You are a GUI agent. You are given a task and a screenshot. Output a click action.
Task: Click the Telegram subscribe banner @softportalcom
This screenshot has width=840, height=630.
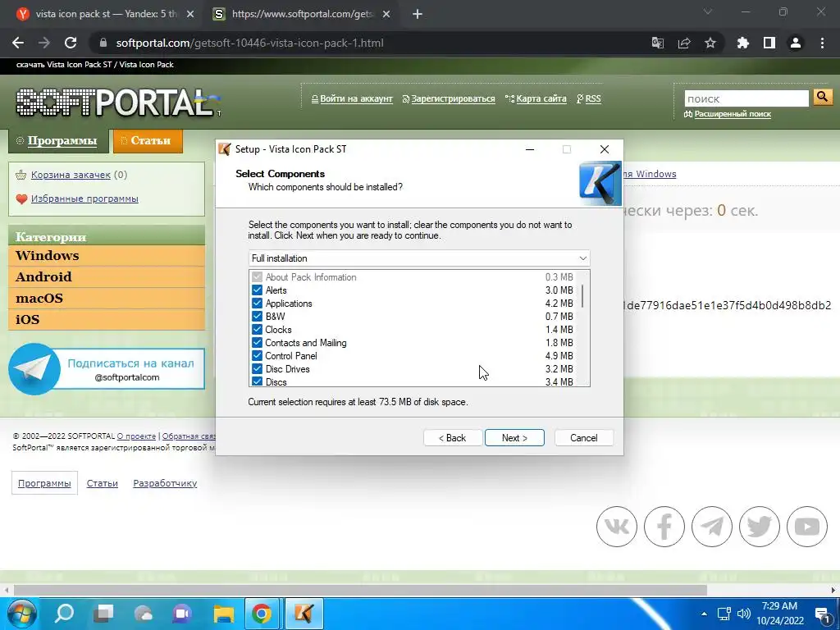pos(107,369)
